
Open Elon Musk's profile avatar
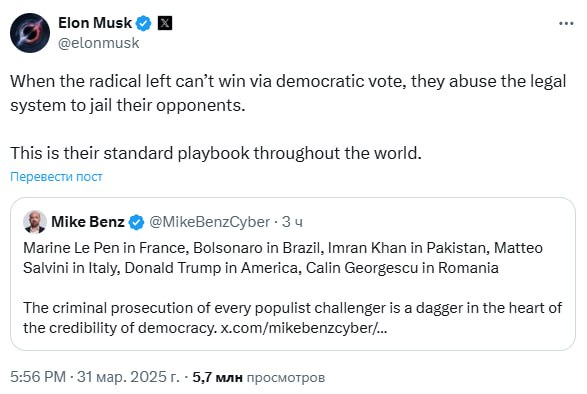[x=30, y=33]
